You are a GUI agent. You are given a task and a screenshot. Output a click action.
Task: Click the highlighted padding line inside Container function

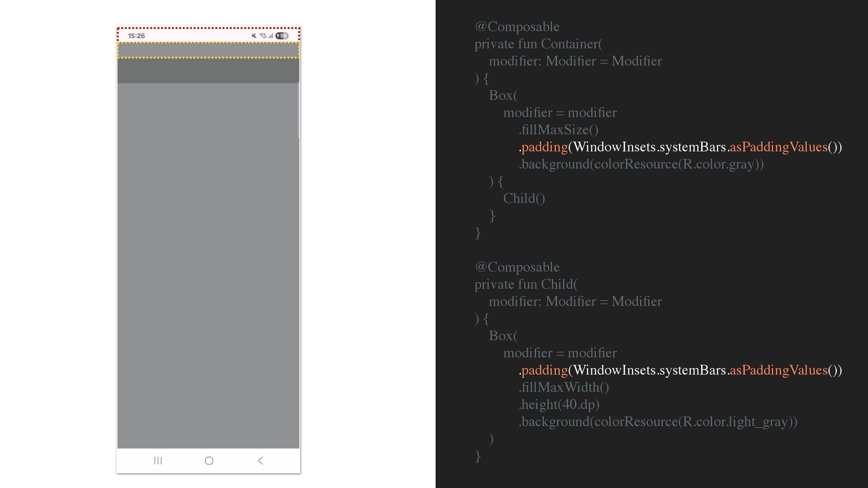(x=680, y=147)
